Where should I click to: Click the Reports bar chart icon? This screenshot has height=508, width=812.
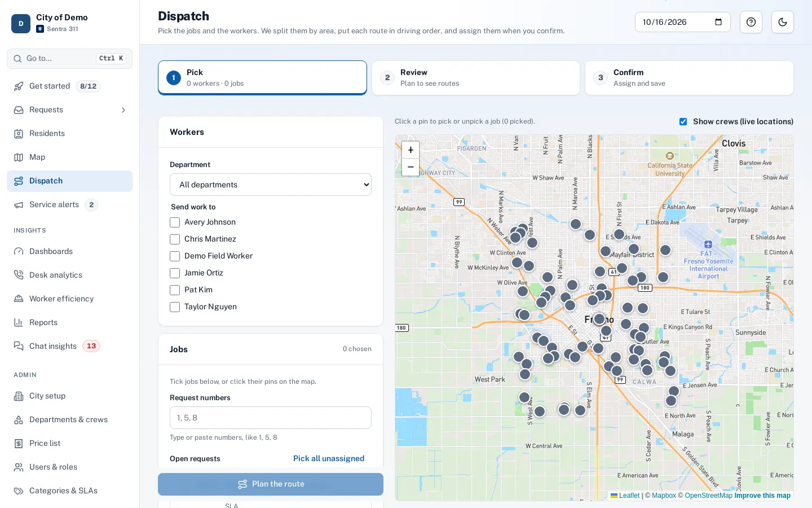click(19, 323)
